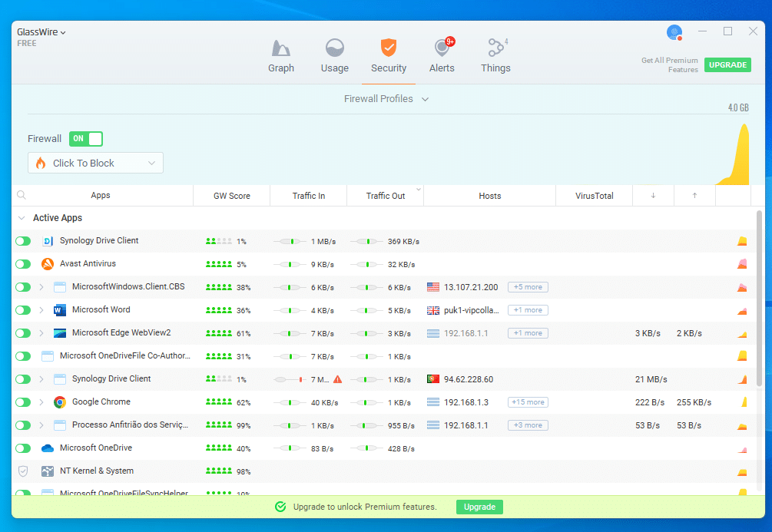
Task: Open the Graph view icon
Action: 281,49
